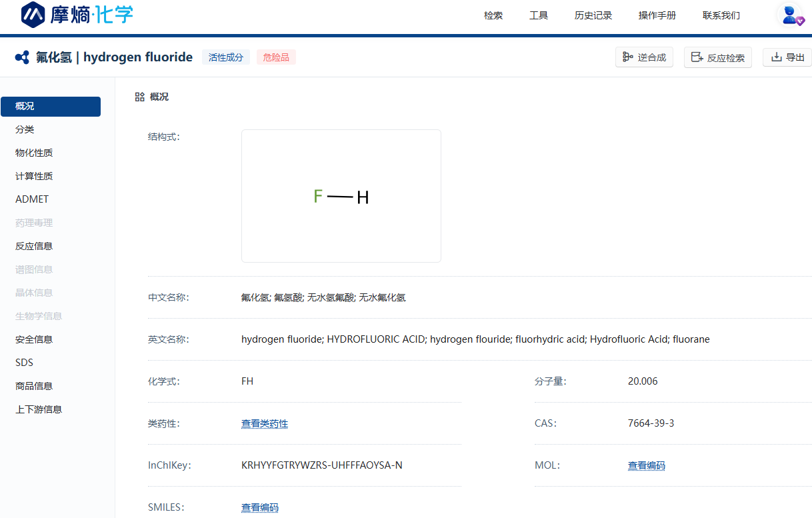Click the 摩熵化学 logo icon

click(x=33, y=15)
